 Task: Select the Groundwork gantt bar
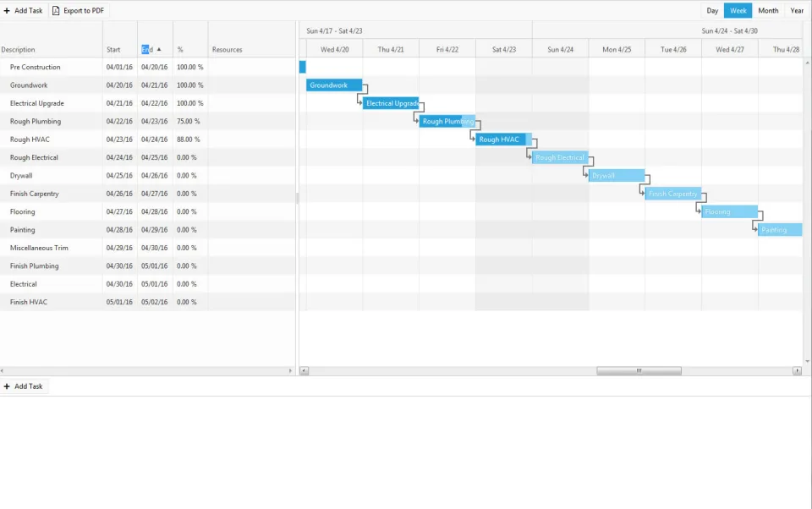(x=334, y=85)
